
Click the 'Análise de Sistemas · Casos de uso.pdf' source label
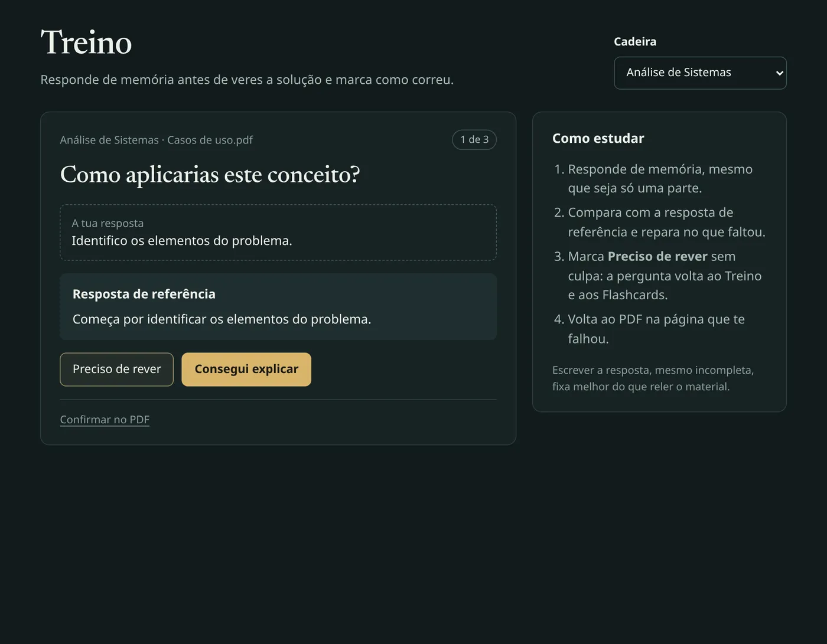[x=157, y=140]
